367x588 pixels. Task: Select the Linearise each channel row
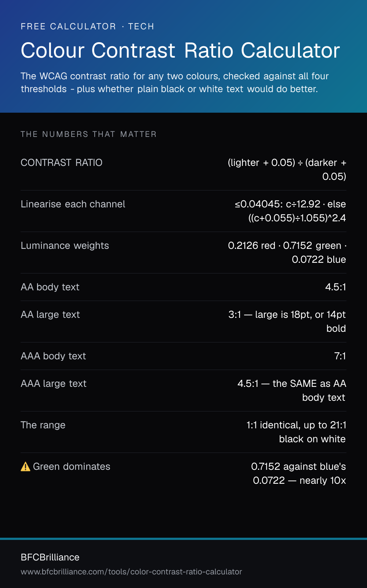pyautogui.click(x=183, y=211)
